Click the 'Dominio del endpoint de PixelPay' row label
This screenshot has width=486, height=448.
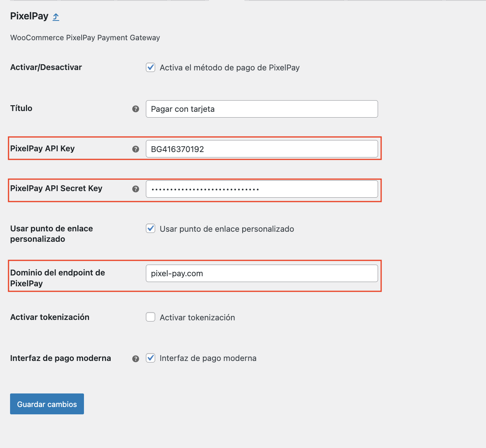[58, 278]
